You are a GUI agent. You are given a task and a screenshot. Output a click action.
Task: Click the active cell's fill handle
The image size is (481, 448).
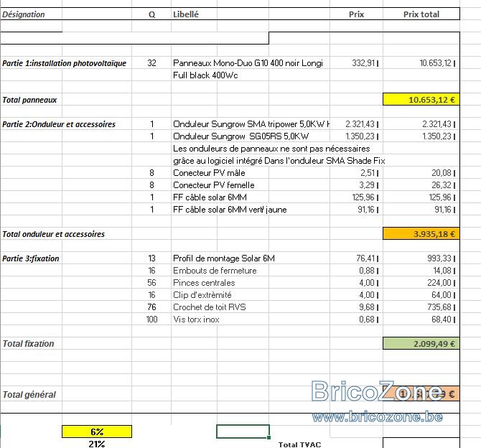pos(269,437)
